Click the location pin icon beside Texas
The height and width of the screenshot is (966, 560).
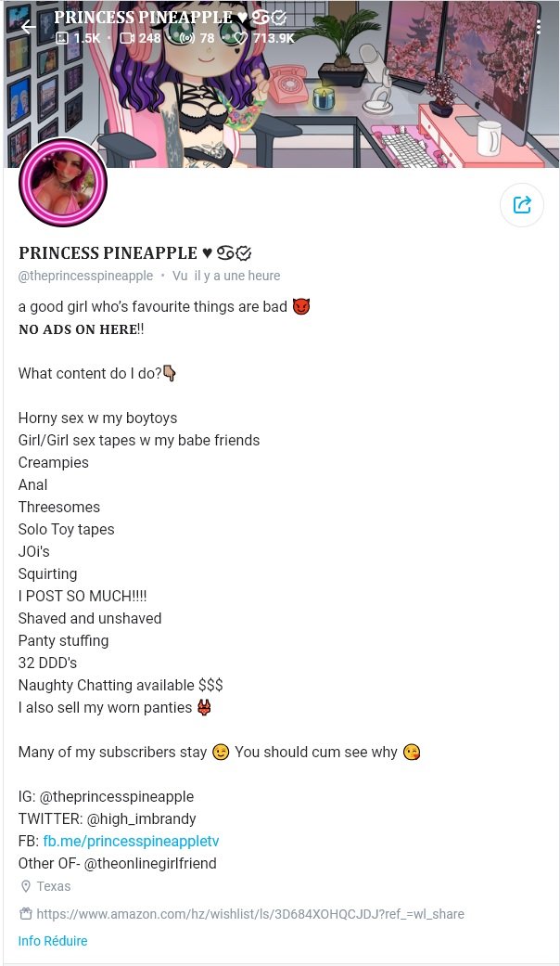tap(26, 886)
